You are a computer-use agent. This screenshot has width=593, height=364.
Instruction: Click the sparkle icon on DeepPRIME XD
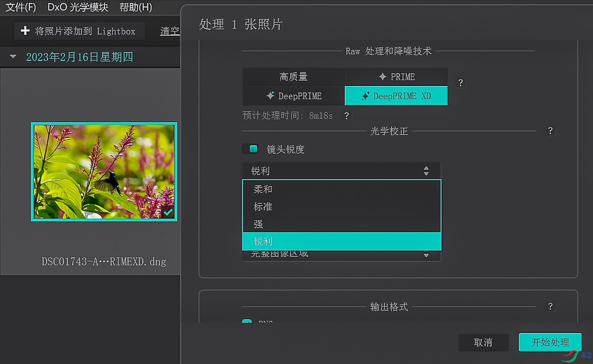point(365,96)
